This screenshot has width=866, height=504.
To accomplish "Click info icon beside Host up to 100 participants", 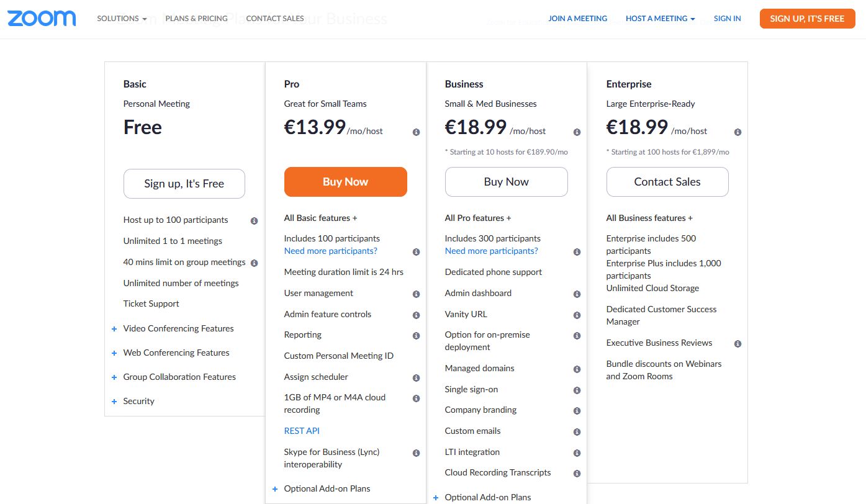I will (x=254, y=220).
